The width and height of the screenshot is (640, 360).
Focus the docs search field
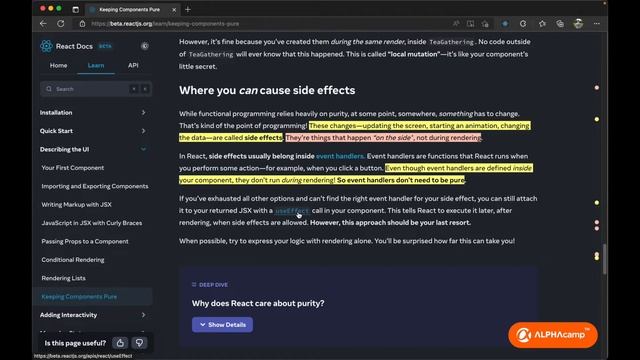click(x=96, y=89)
